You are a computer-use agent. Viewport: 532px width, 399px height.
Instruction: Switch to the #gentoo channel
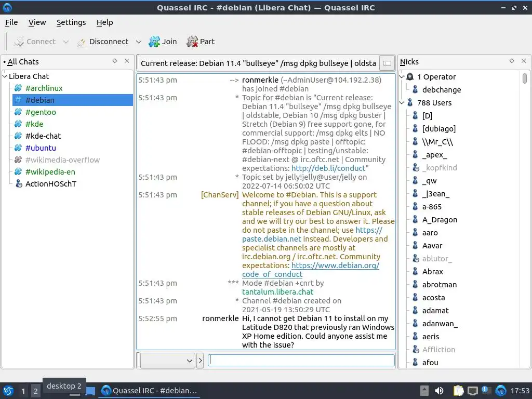(x=41, y=112)
